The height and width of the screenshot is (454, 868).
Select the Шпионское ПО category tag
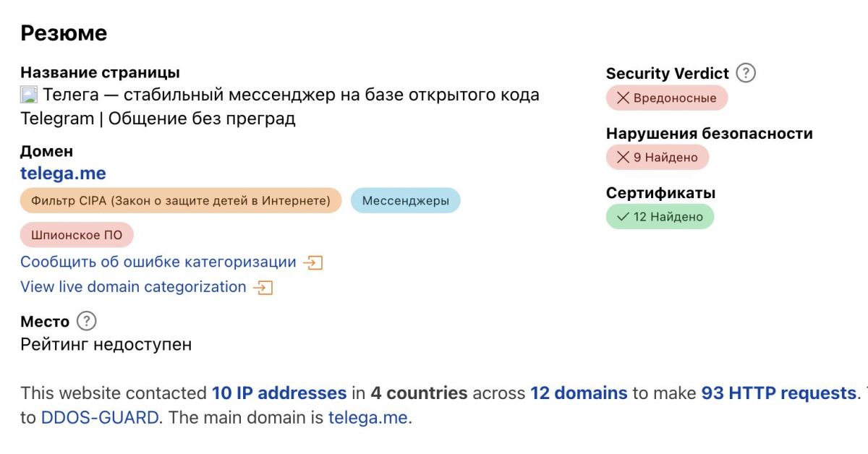(77, 235)
